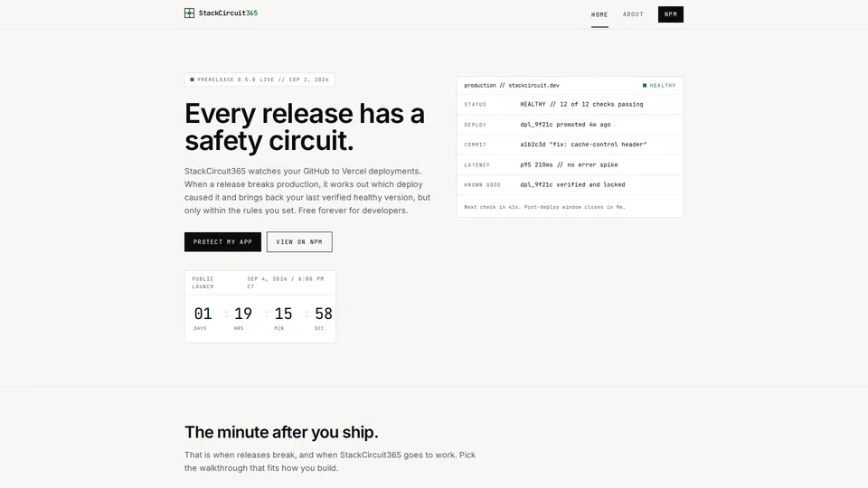The image size is (868, 488).
Task: Select "production // stackcircuit.dev" panel header
Action: (x=512, y=86)
